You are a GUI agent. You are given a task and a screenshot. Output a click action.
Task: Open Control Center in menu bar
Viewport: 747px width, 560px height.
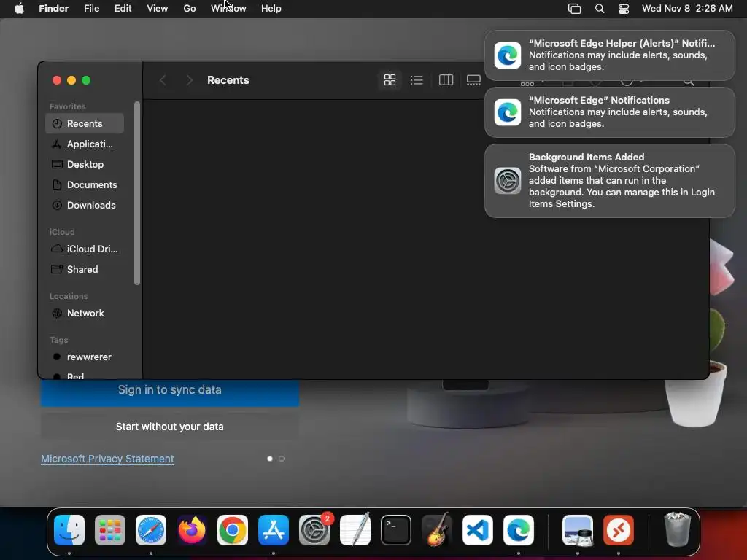[624, 9]
